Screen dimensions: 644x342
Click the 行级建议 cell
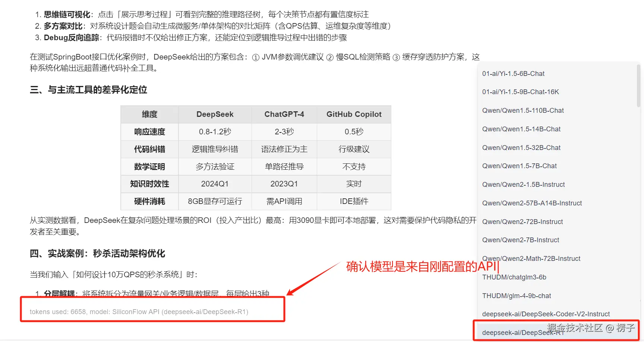(x=354, y=149)
